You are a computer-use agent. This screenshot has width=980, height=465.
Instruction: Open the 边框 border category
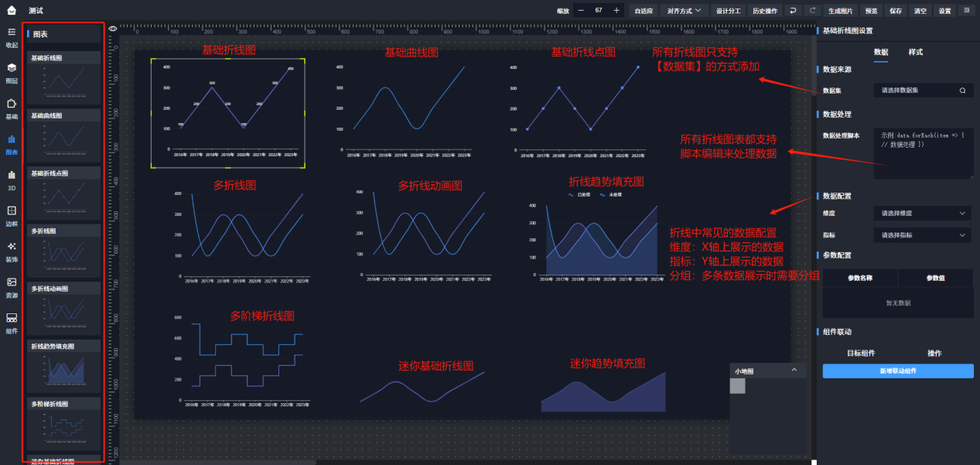[x=12, y=216]
